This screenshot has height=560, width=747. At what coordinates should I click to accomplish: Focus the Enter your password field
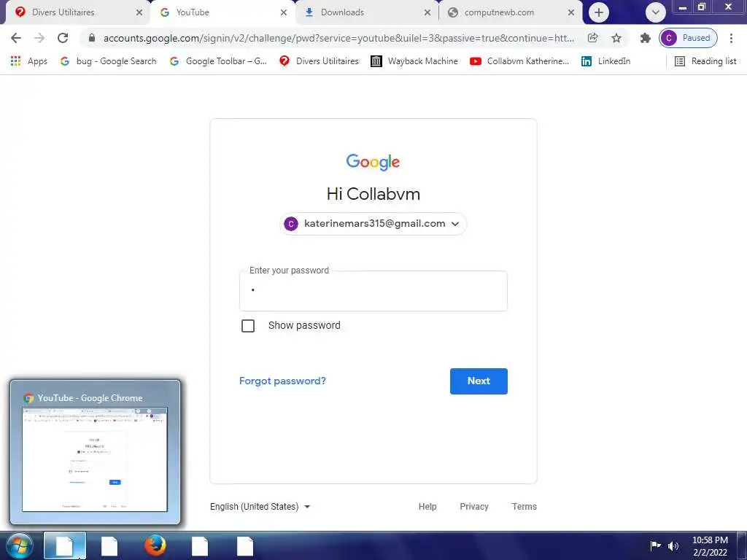[x=373, y=291]
